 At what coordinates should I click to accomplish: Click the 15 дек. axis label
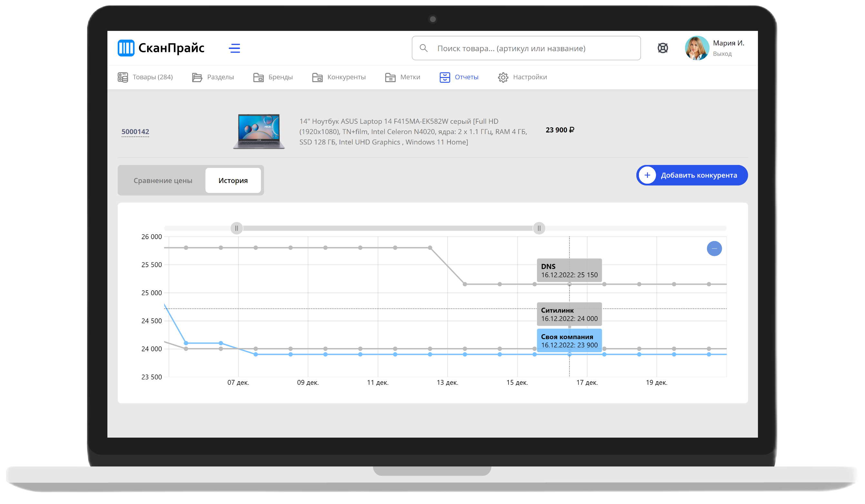[517, 383]
